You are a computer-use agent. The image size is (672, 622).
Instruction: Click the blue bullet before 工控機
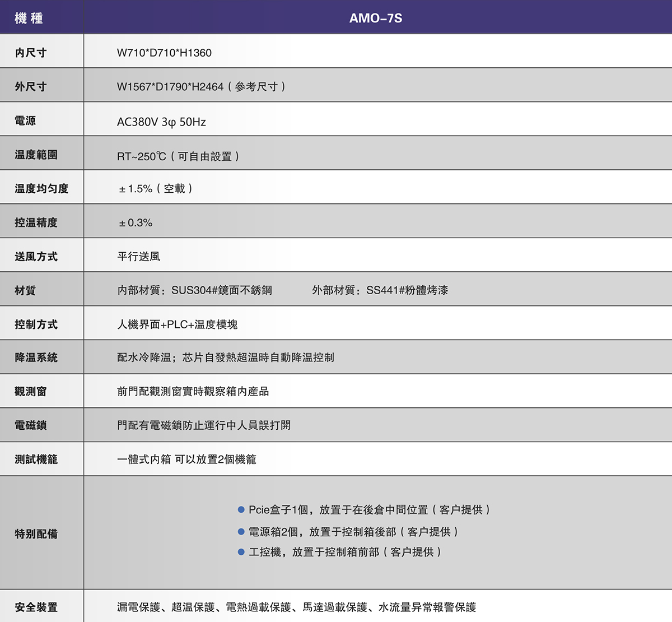pyautogui.click(x=241, y=553)
